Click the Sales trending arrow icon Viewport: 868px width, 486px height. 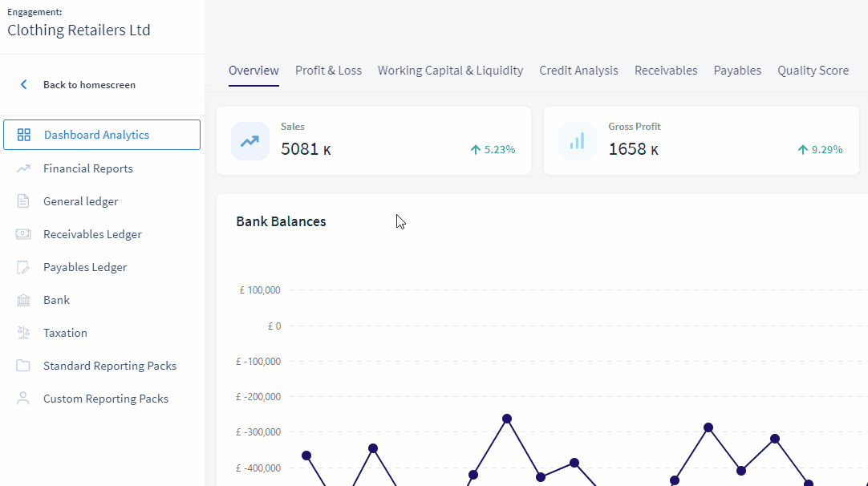click(250, 141)
